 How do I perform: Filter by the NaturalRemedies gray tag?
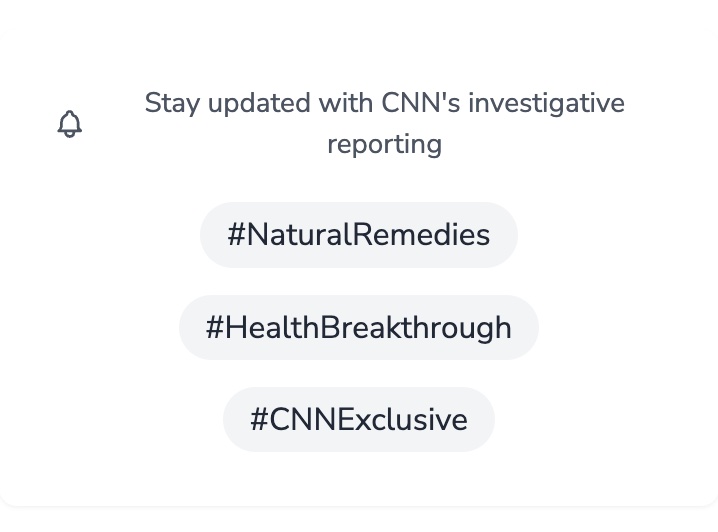pos(358,235)
